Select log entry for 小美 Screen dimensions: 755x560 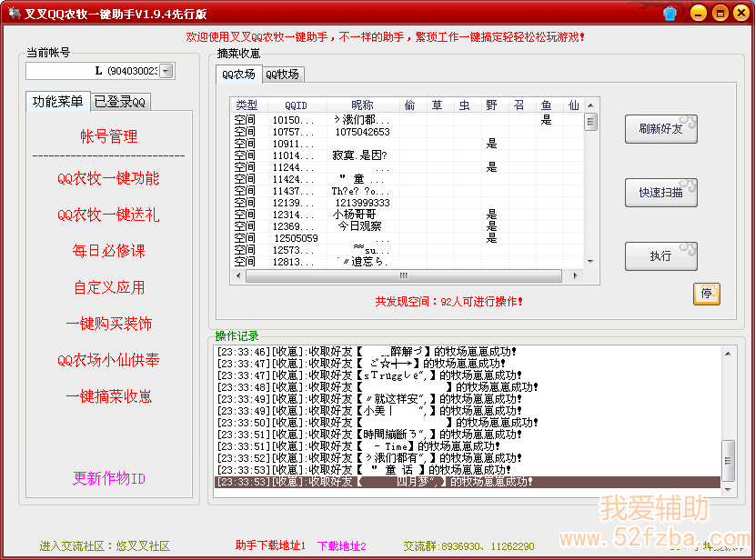(467, 411)
